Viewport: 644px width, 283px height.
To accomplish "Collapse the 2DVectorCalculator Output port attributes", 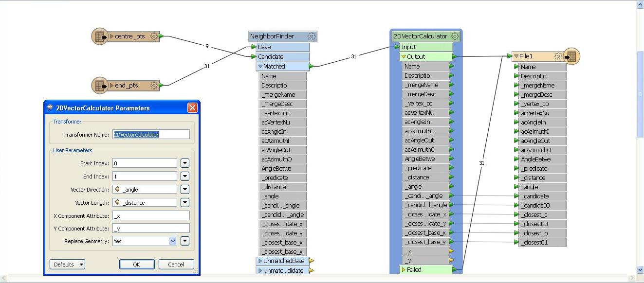I will pyautogui.click(x=404, y=57).
